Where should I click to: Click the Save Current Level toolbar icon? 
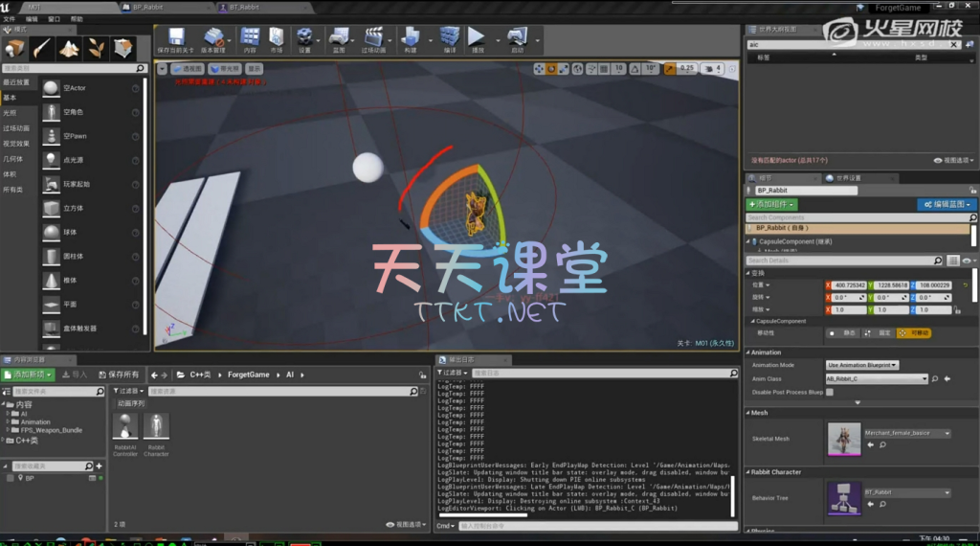tap(175, 38)
